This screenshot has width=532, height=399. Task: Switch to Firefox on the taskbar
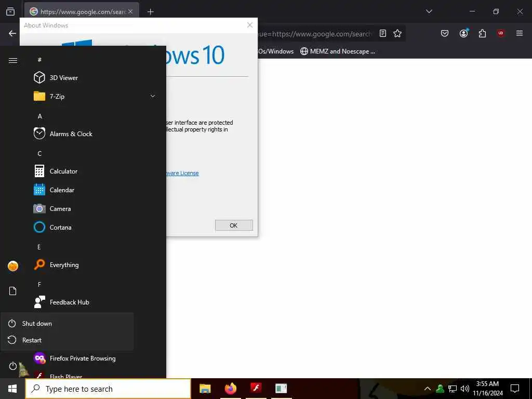pyautogui.click(x=230, y=389)
